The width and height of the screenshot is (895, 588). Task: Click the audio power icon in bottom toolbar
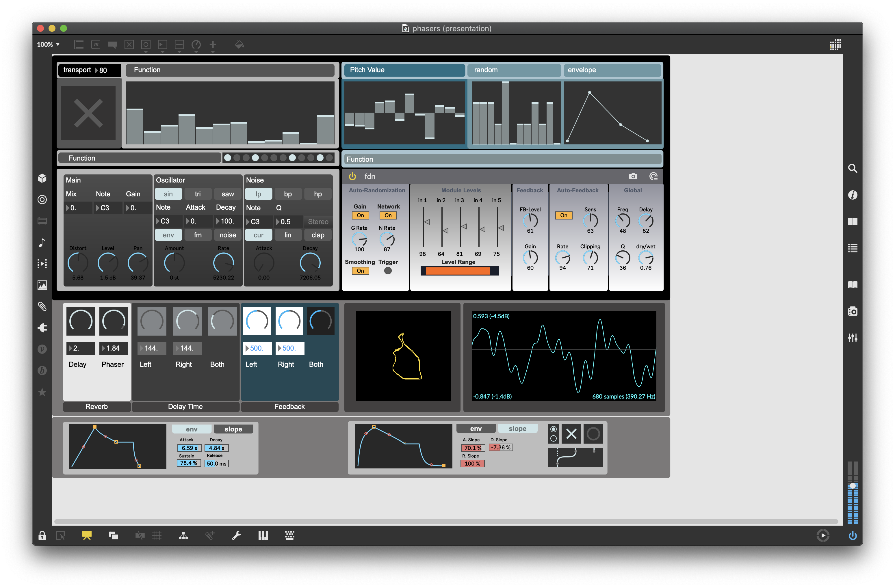[x=853, y=535]
